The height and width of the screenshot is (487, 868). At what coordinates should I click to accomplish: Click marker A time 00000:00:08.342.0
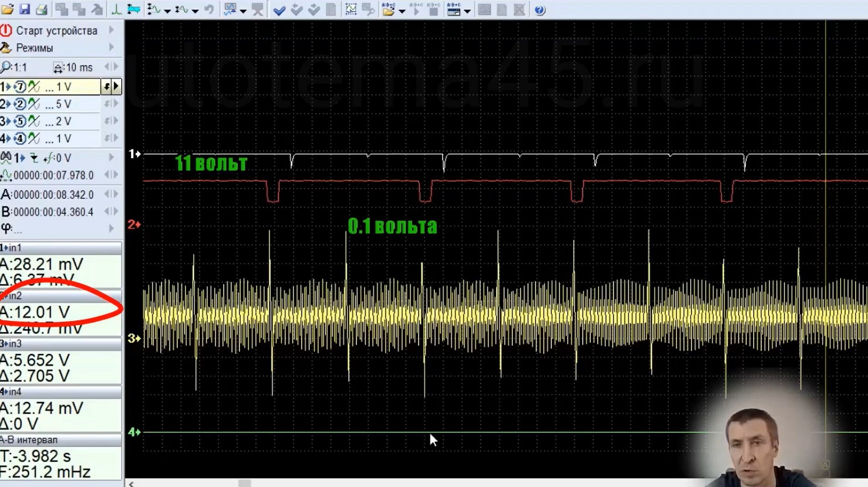[53, 195]
